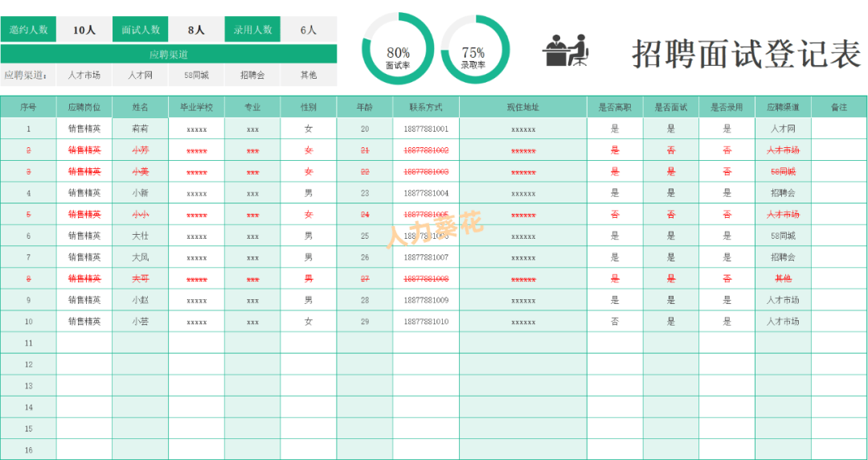Select the struck-through name 小美
The width and height of the screenshot is (868, 460).
[140, 172]
